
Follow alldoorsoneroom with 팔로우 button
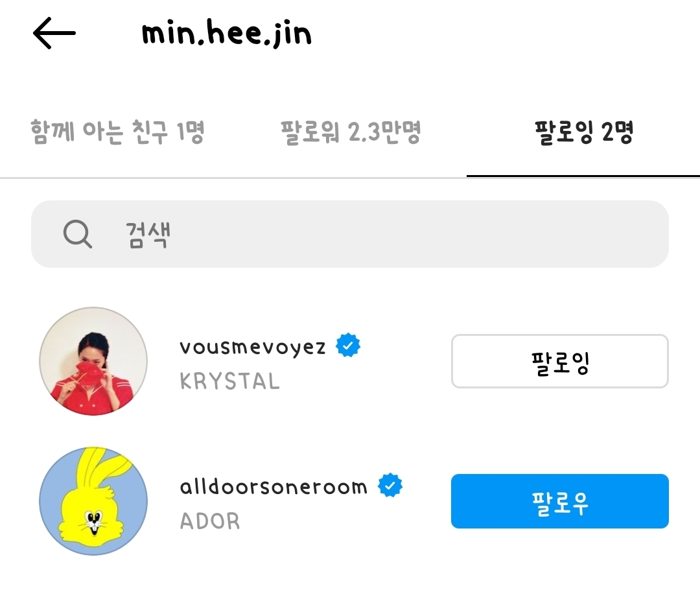point(560,501)
